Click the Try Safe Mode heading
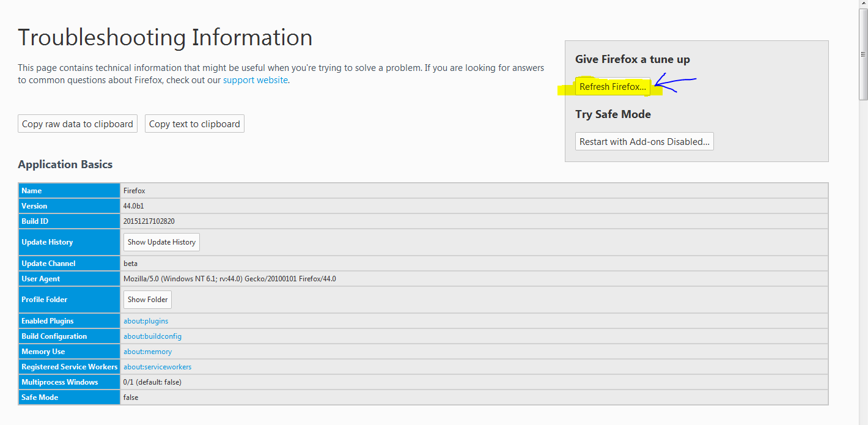 612,114
